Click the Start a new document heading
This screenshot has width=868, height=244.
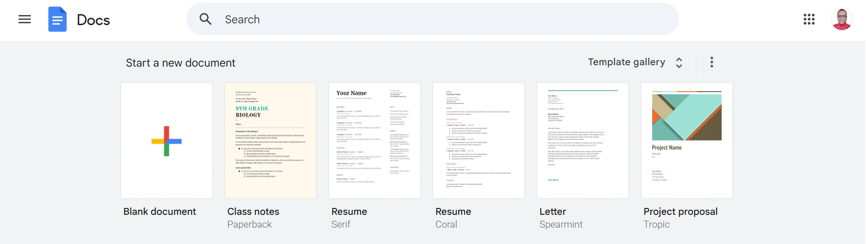click(x=181, y=63)
